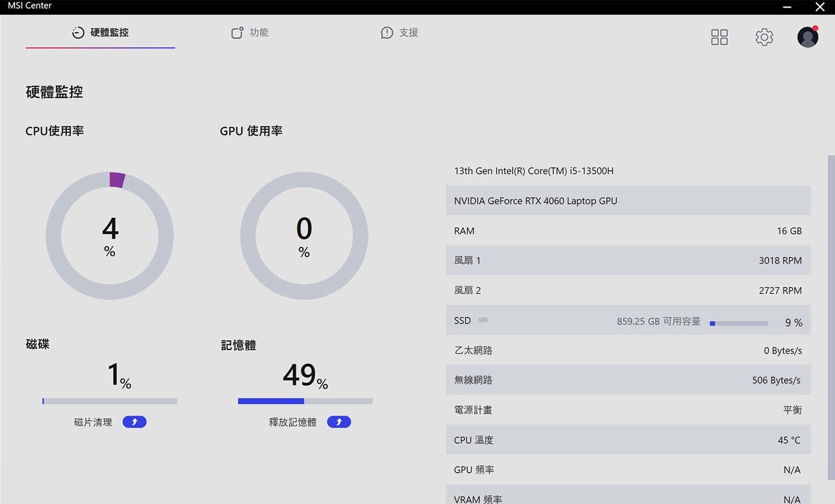Image resolution: width=835 pixels, height=504 pixels.
Task: Click the 功能 tab's square icon
Action: point(237,32)
